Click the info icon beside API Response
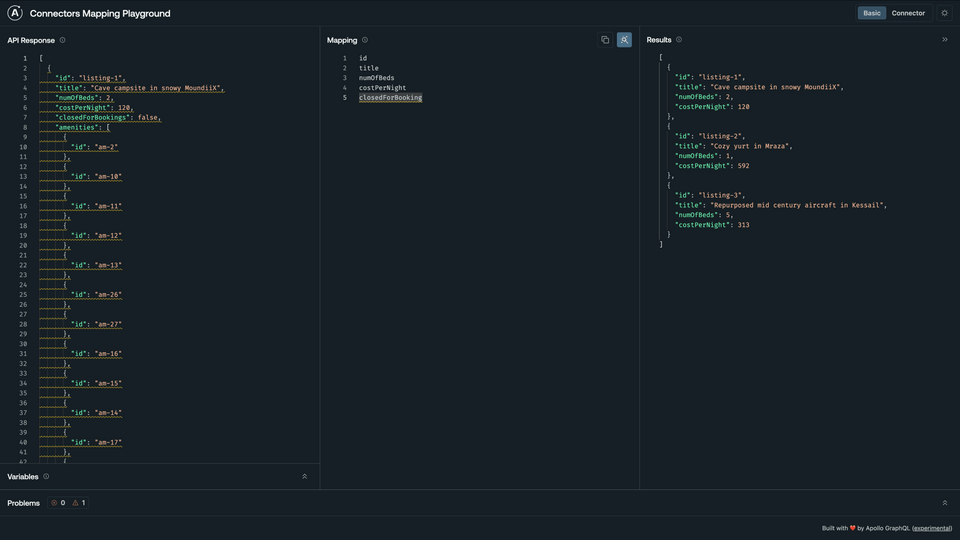The height and width of the screenshot is (540, 960). click(62, 40)
